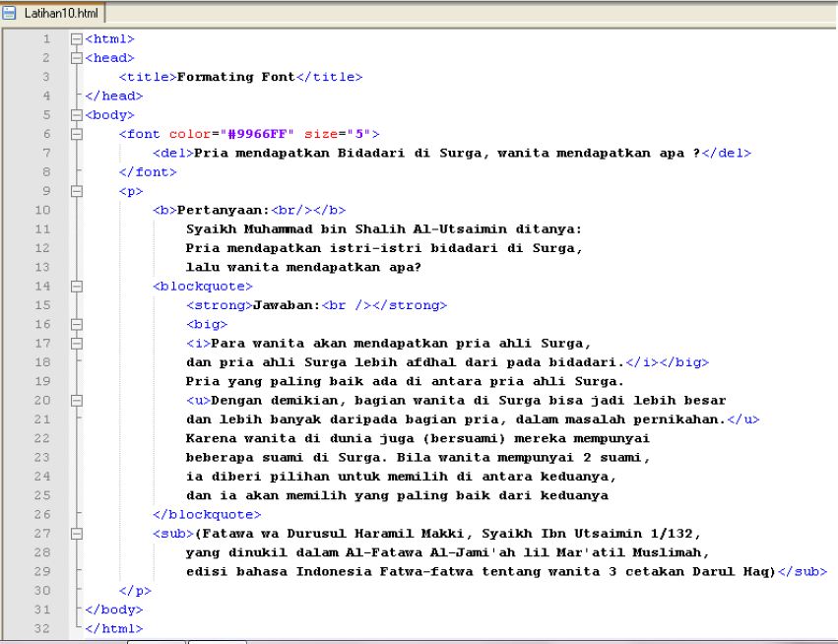Collapse the <font> fold on line 6
The image size is (838, 644).
coord(77,134)
